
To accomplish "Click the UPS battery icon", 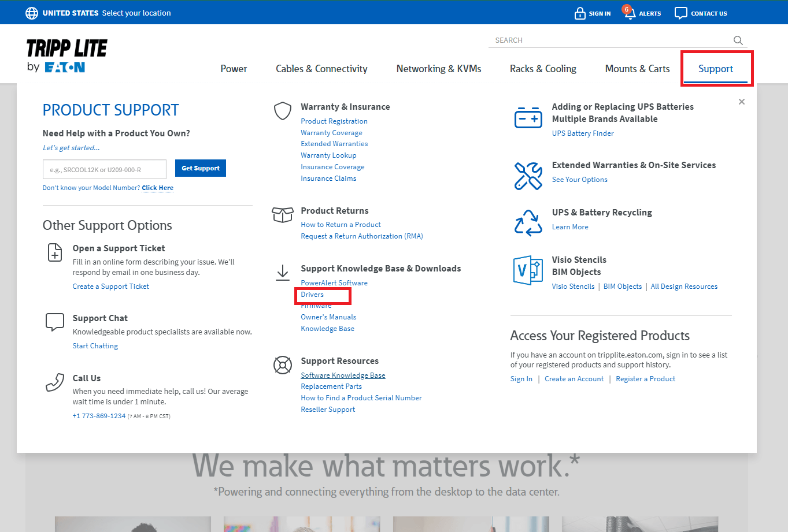I will pyautogui.click(x=528, y=118).
